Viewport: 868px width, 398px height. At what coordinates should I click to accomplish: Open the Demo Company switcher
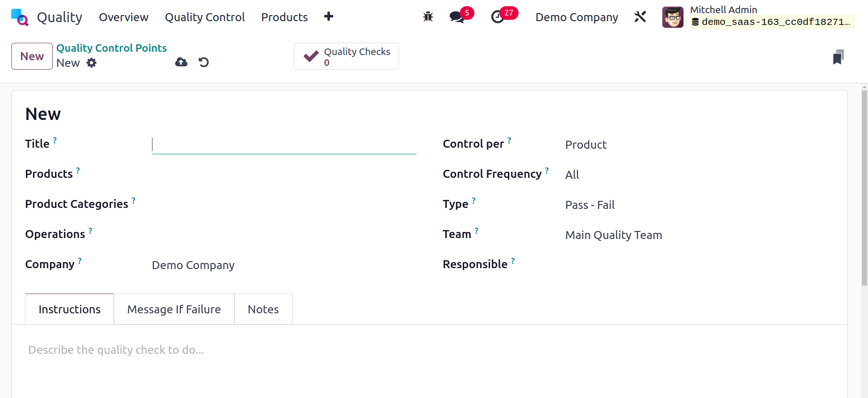577,17
